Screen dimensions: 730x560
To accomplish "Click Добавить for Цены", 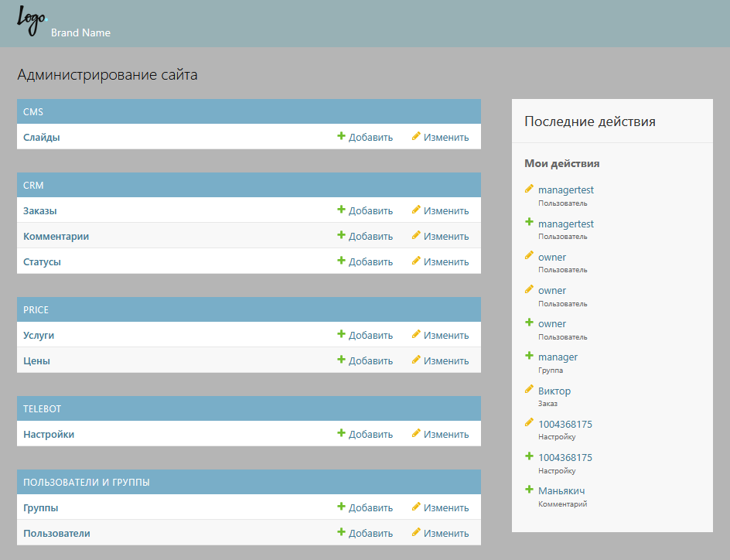I will [370, 360].
